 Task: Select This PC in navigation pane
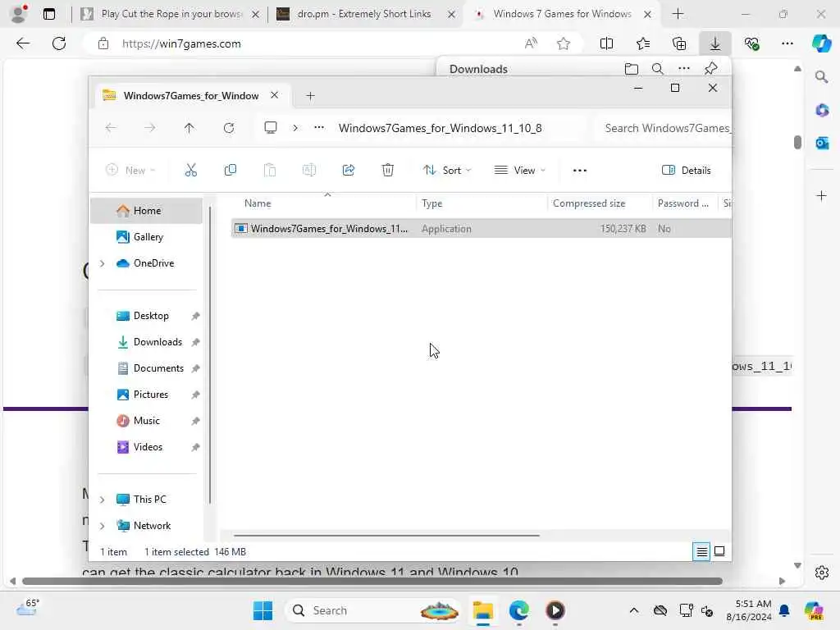(149, 500)
